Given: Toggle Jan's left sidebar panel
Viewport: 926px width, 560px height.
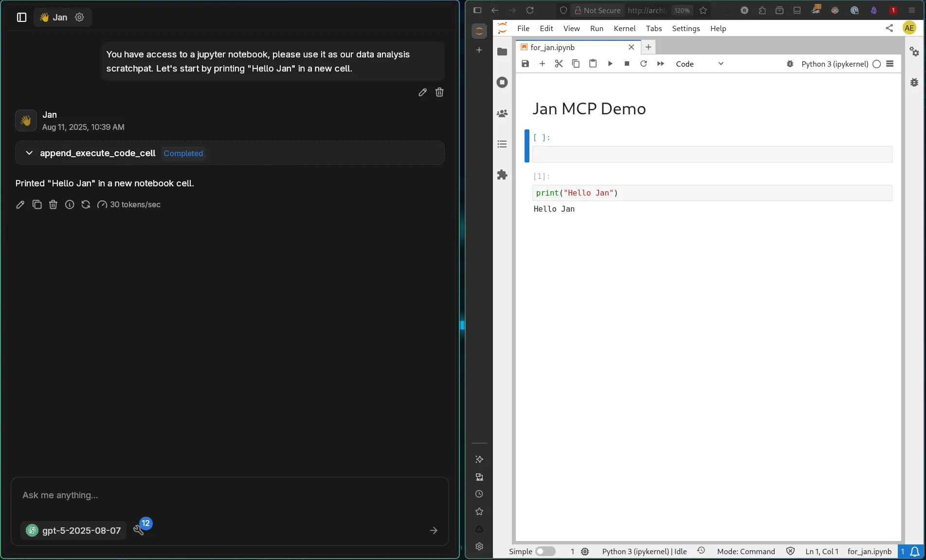Looking at the screenshot, I should pos(21,18).
